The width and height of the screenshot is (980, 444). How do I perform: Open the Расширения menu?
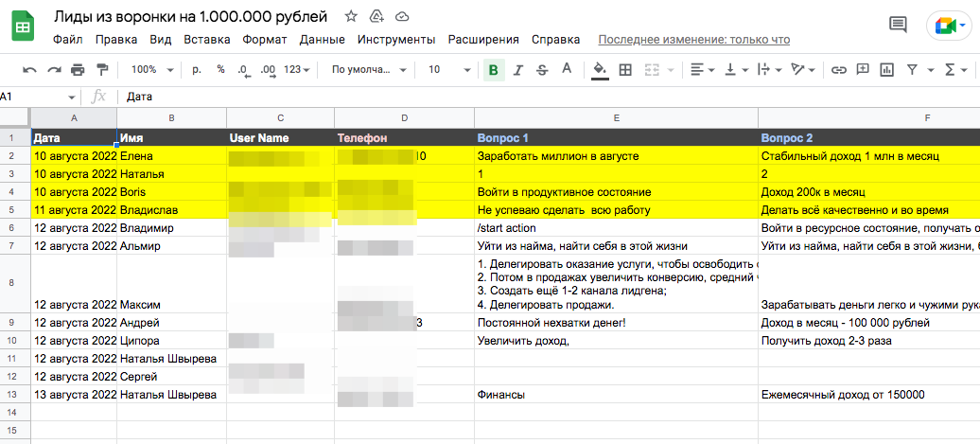point(483,40)
